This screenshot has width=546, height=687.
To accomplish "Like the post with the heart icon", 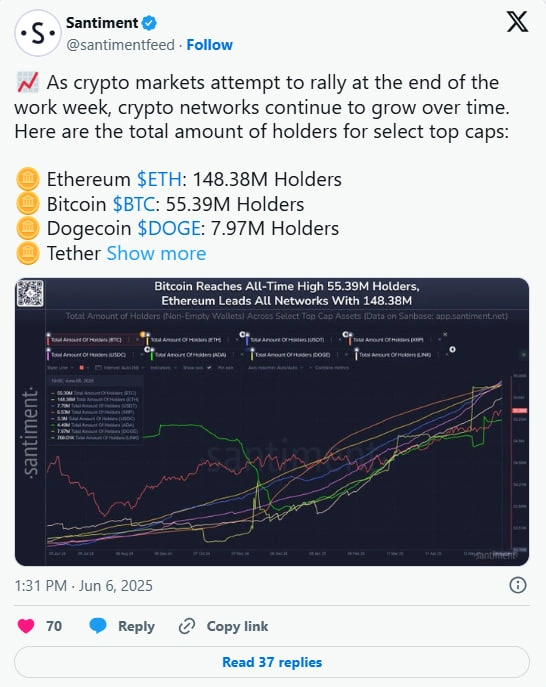I will (x=26, y=626).
